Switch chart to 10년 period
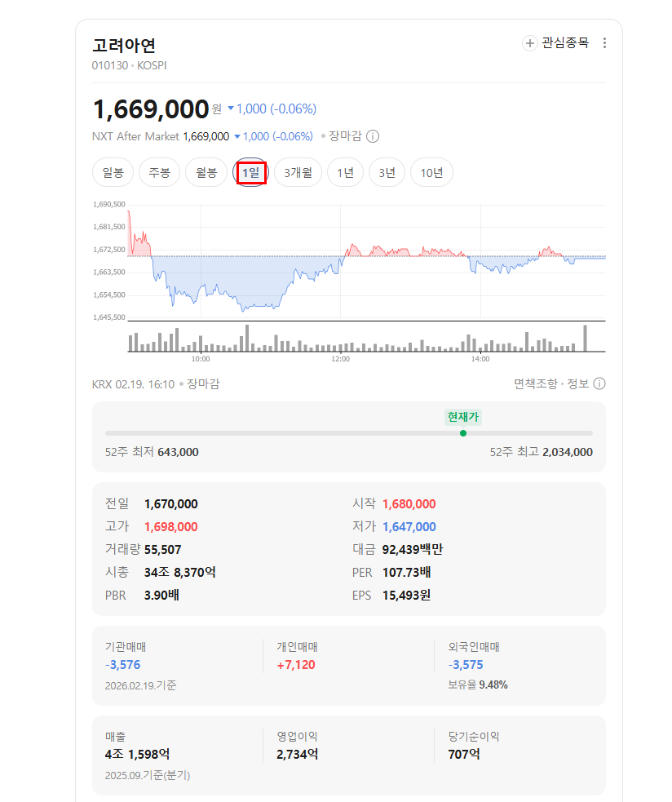Viewport: 672px width, 802px height. click(x=431, y=173)
